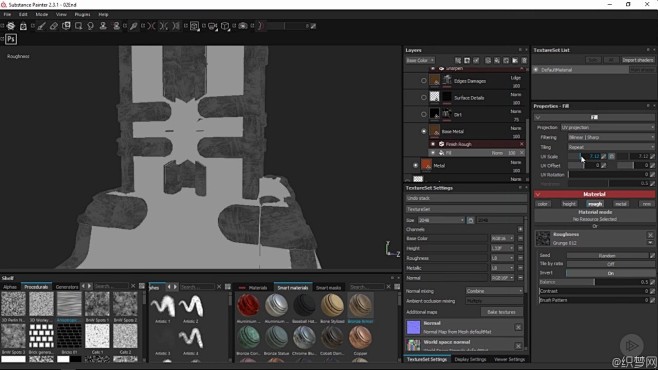658x370 pixels.
Task: Adjust the UV Rotation slider
Action: click(x=608, y=175)
